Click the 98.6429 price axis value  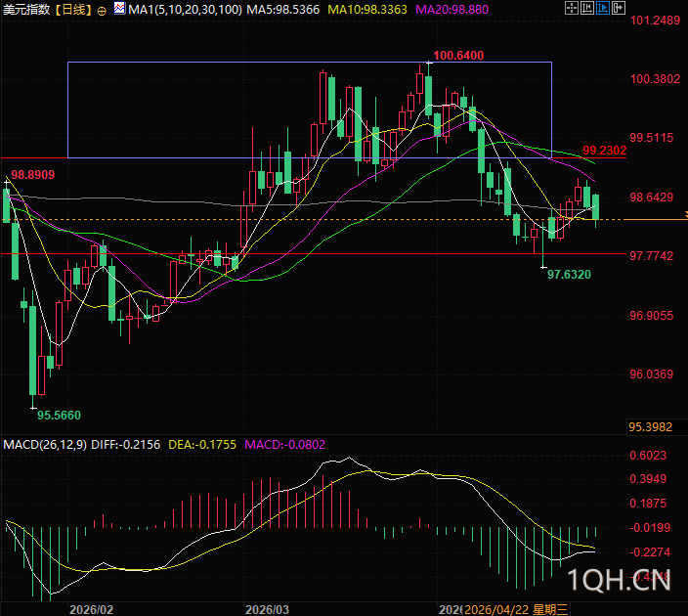[x=652, y=197]
